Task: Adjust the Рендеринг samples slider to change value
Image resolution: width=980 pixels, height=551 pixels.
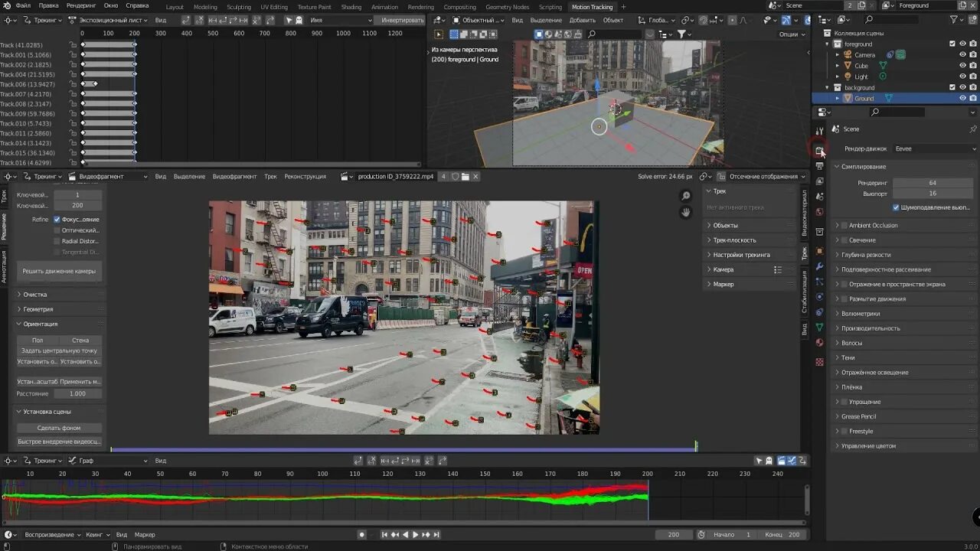Action: [x=933, y=183]
